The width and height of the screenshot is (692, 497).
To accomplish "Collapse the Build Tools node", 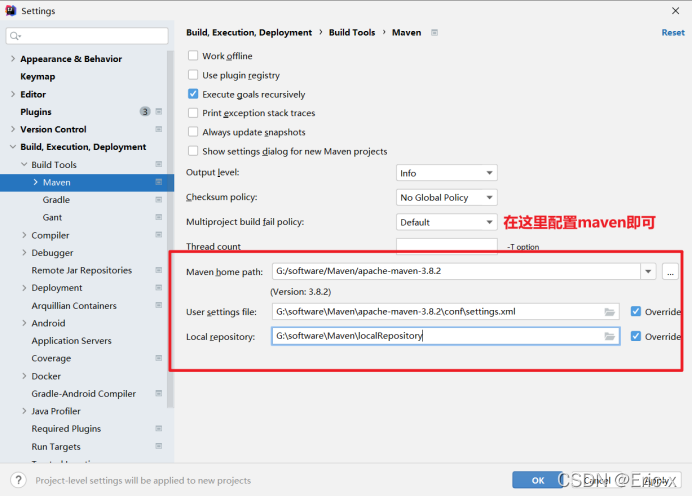I will (24, 164).
